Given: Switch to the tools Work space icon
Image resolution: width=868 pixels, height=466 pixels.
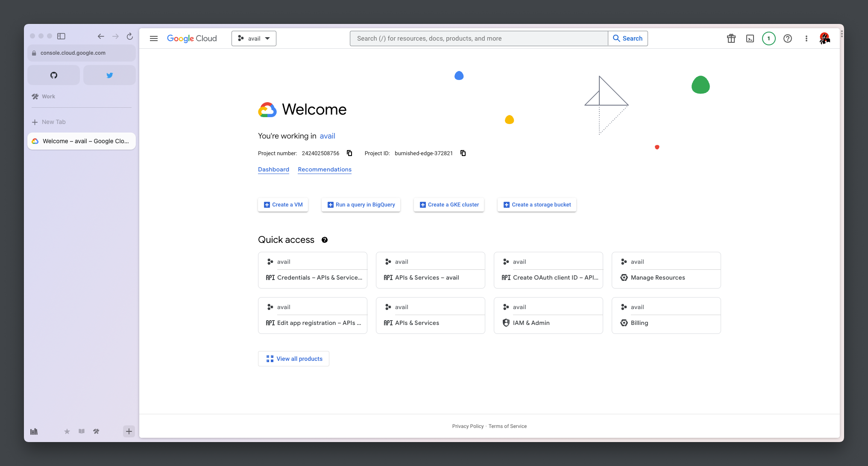Looking at the screenshot, I should [96, 431].
